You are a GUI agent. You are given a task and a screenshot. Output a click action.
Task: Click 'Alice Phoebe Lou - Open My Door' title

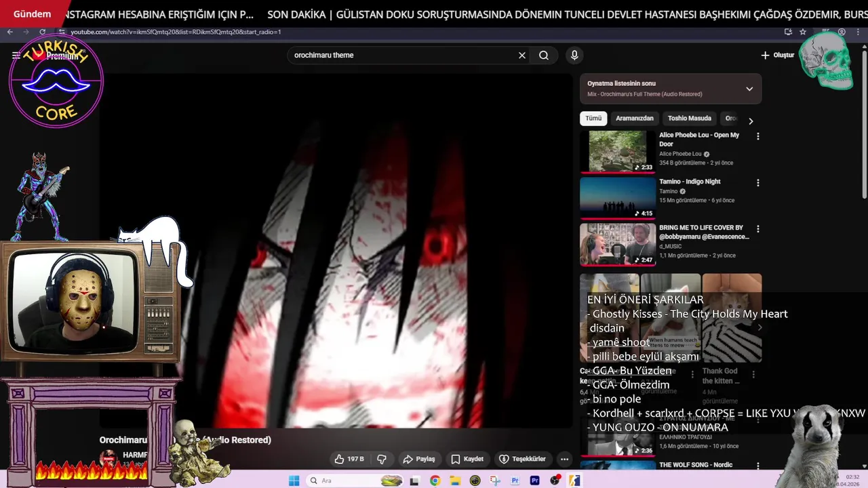pyautogui.click(x=699, y=140)
